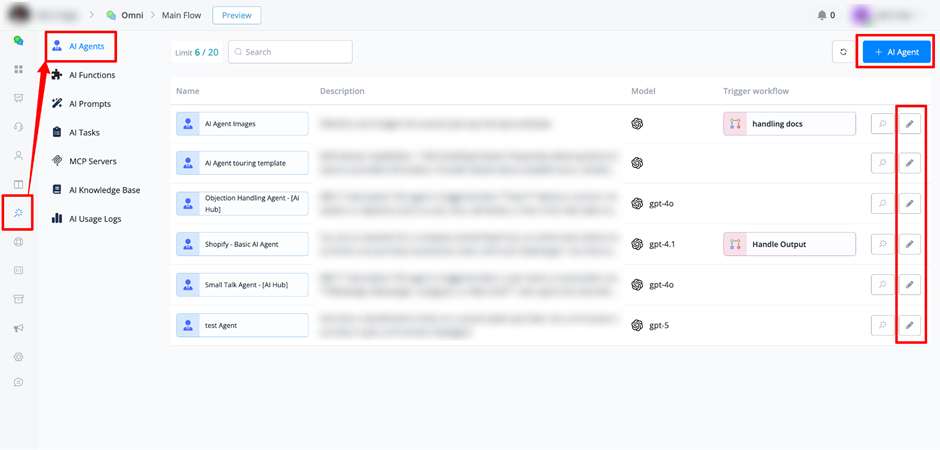Edit Objection Handling Agent with pencil icon

pyautogui.click(x=909, y=204)
